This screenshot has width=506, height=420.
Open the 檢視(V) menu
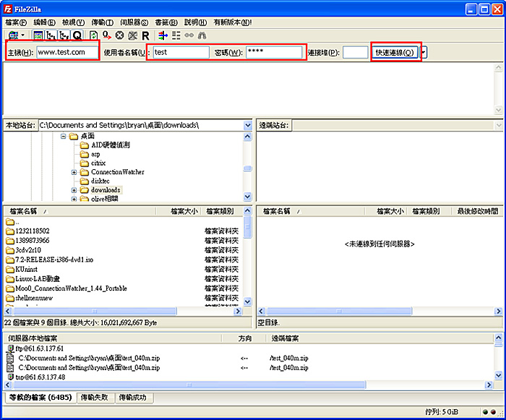[73, 22]
